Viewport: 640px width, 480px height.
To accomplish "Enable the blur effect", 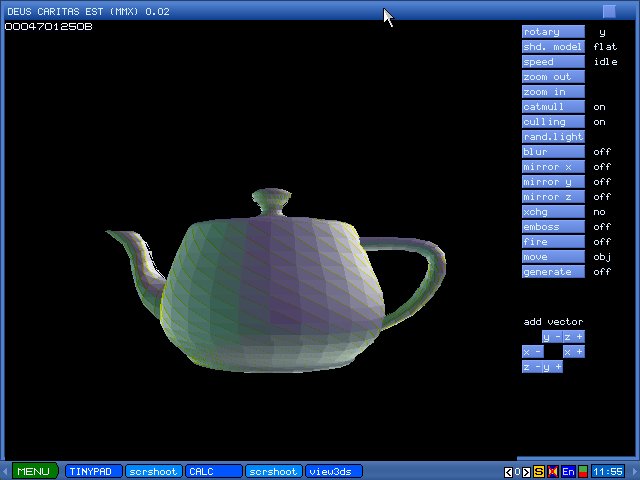I will click(553, 152).
